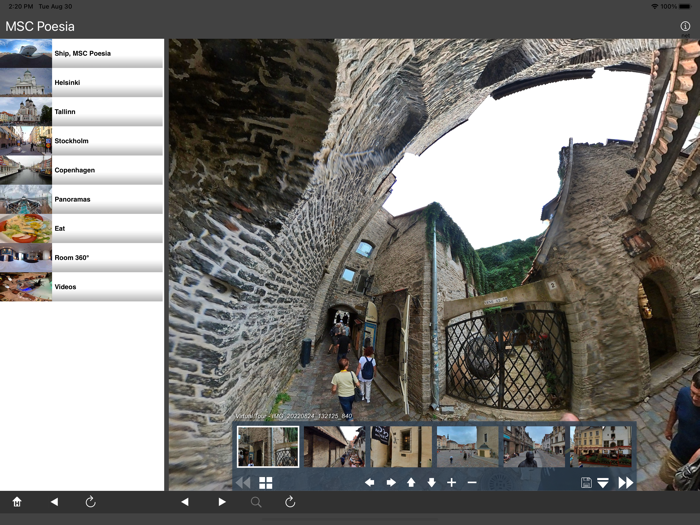Go forward using the viewer's right triangle
Viewport: 700px width, 525px height.
(222, 502)
